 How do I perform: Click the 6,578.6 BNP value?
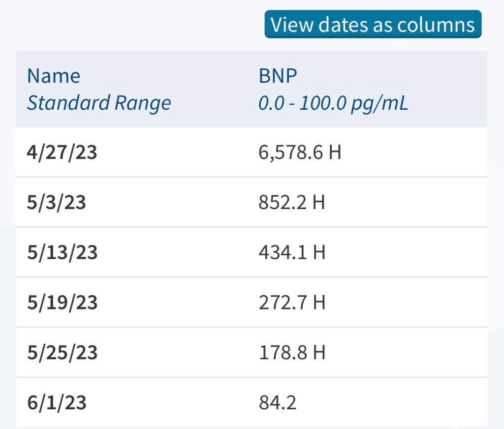coord(290,152)
